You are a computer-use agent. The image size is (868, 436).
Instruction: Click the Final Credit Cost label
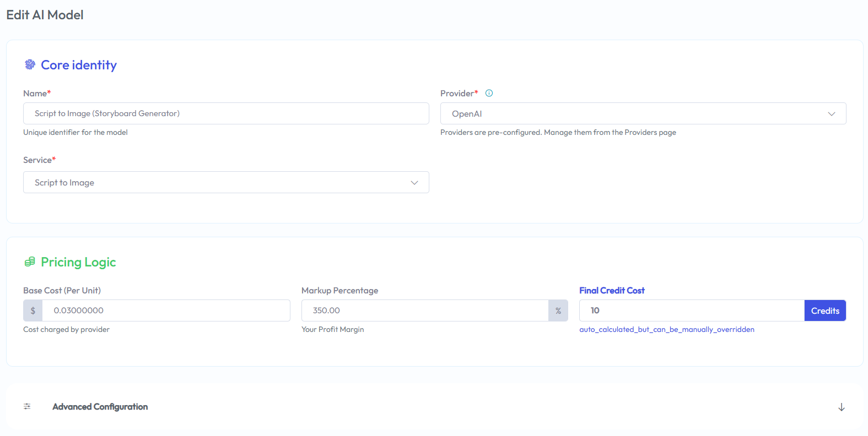tap(612, 290)
